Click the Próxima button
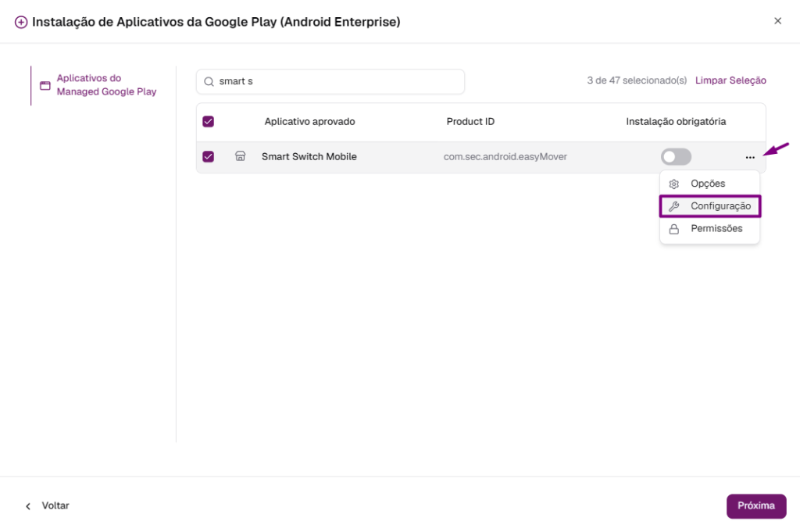The image size is (800, 532). [x=756, y=506]
